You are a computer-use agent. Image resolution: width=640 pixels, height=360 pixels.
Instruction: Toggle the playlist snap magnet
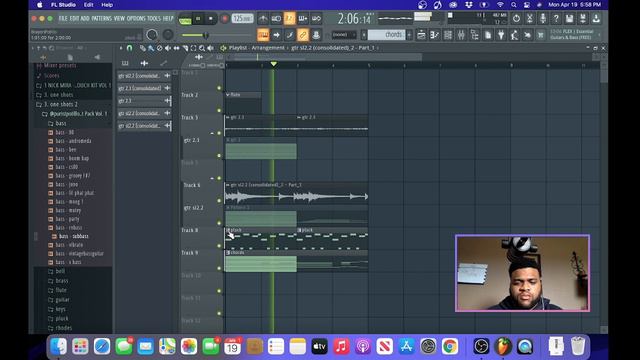point(129,48)
